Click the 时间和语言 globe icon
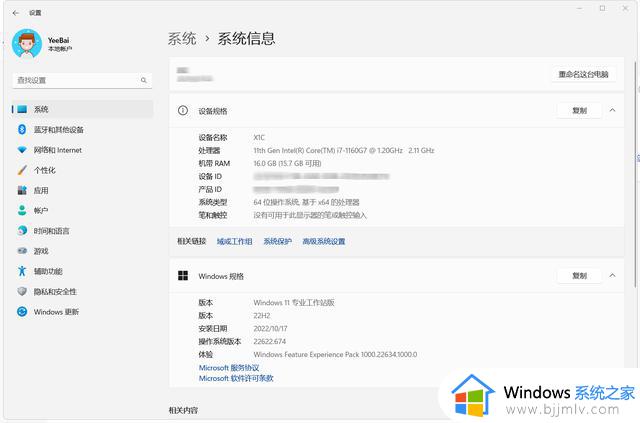The height and width of the screenshot is (423, 640). point(22,231)
